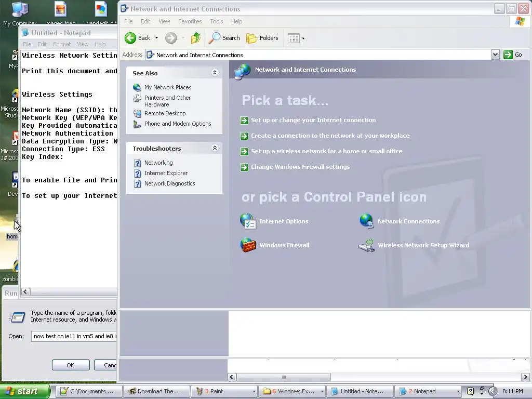Screen dimensions: 532x399
Task: Launch Network Diagnostics troubleshooter
Action: coord(170,183)
